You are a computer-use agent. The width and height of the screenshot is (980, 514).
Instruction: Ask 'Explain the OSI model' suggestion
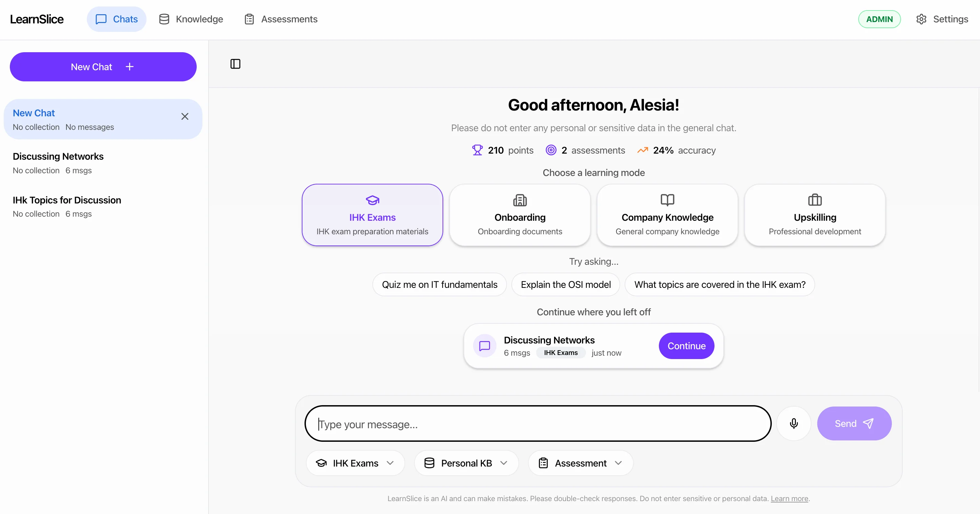pos(566,284)
